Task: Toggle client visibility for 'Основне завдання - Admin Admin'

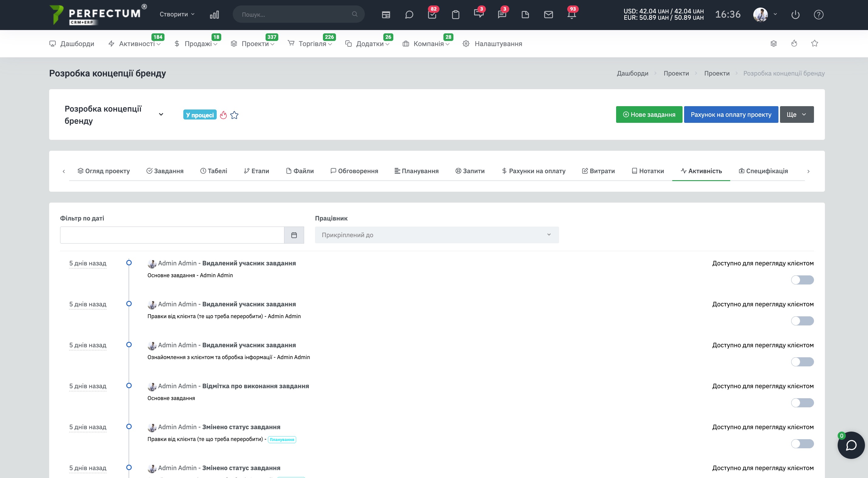Action: click(802, 280)
